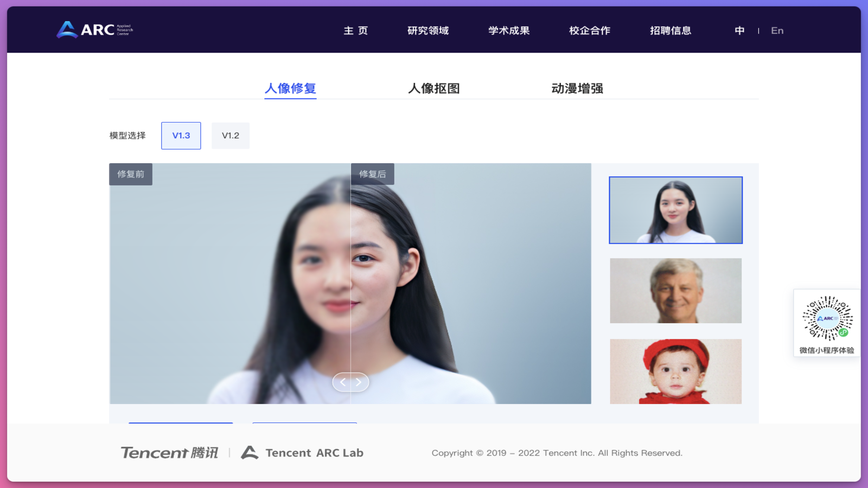Switch to the 人像抠图 tab
This screenshot has width=868, height=488.
click(x=434, y=88)
